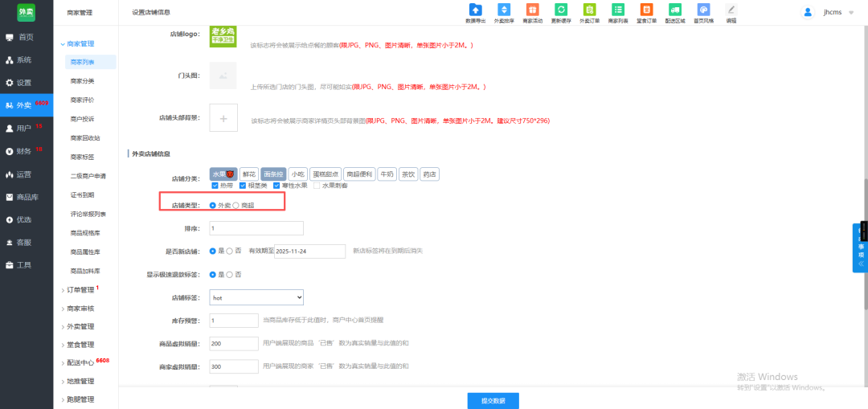Uncheck the 热带 checkbox

pos(214,186)
